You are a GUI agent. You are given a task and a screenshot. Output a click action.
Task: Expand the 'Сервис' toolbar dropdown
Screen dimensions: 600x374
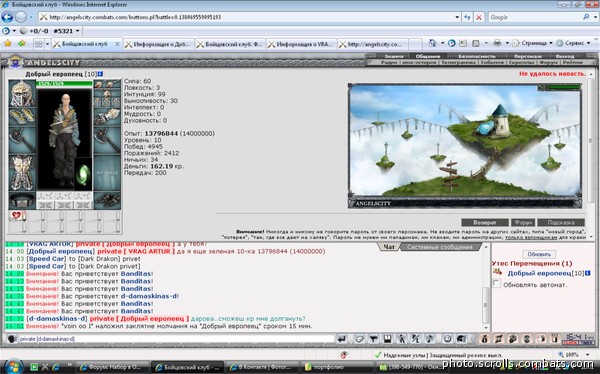click(x=574, y=43)
